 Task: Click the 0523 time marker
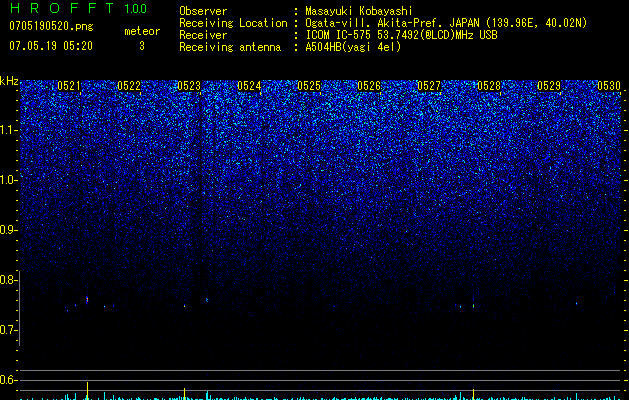(189, 86)
